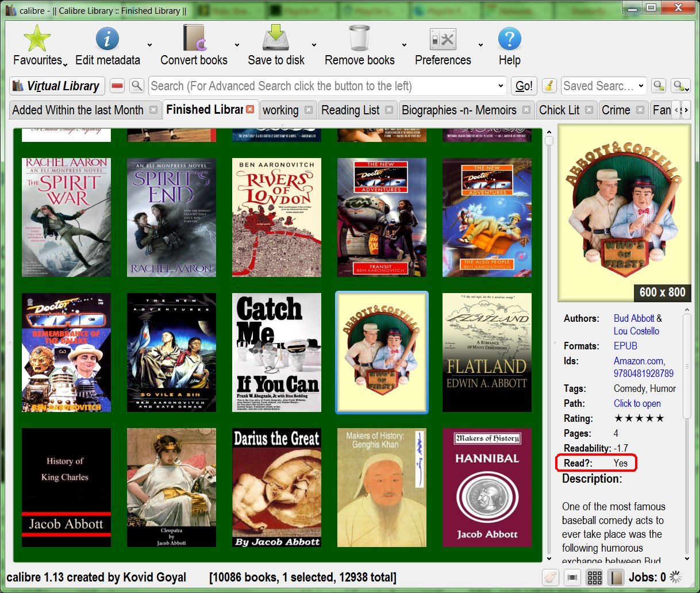Select Remembrance of the Daleks cover

(66, 353)
